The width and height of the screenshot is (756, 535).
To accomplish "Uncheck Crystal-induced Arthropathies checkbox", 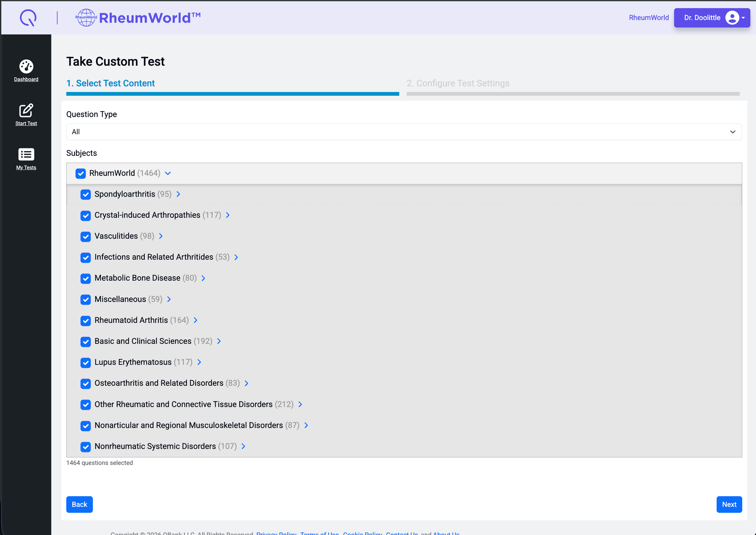I will tap(86, 216).
